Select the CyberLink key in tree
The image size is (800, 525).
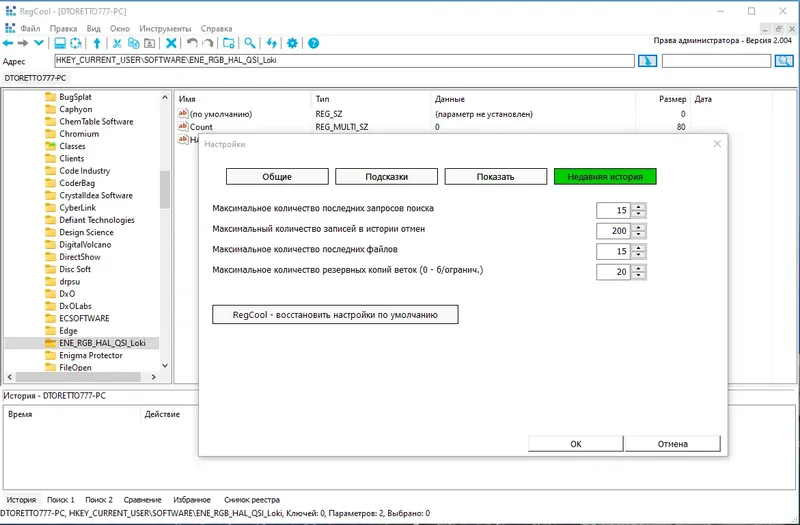click(78, 208)
